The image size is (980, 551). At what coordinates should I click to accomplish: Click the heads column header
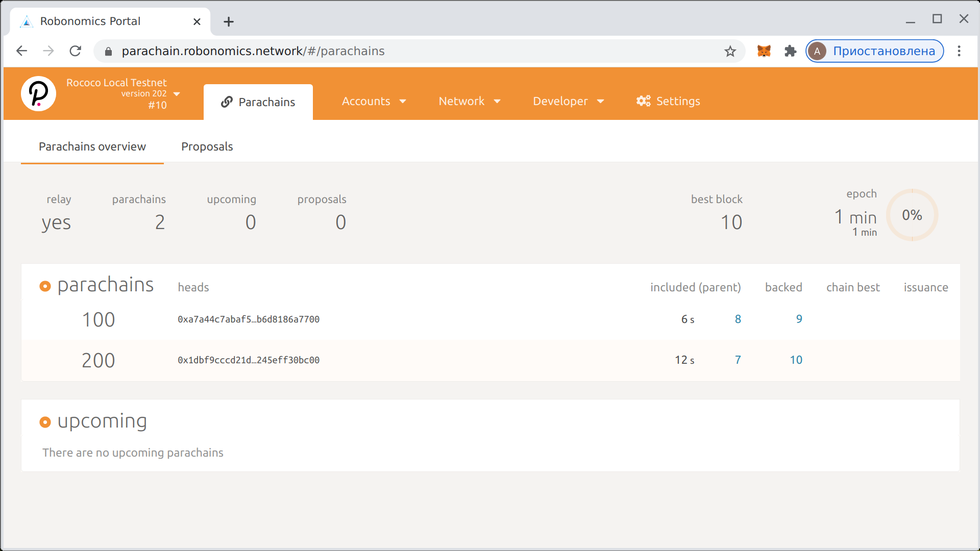[x=193, y=287]
